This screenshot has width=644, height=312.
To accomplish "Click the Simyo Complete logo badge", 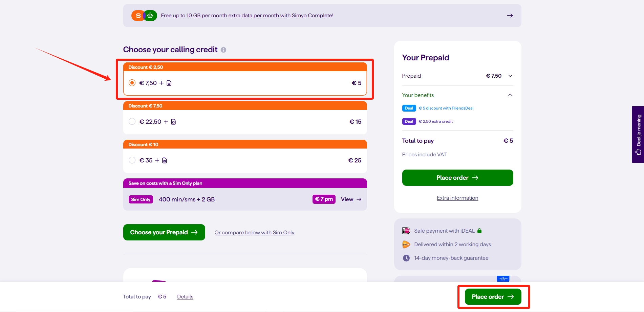I will click(x=144, y=16).
